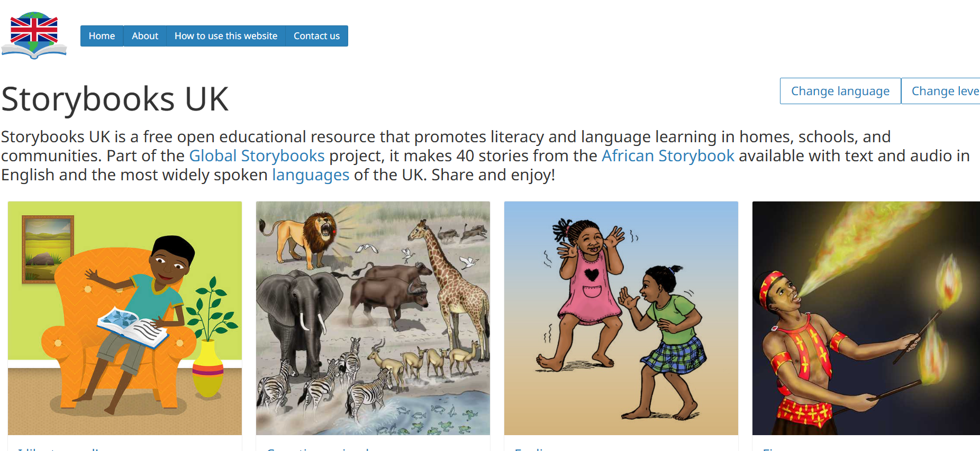Open the African animals story thumbnail
This screenshot has height=451, width=980.
point(373,318)
